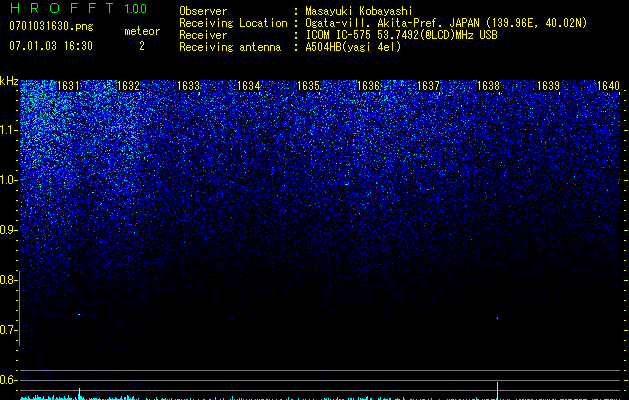Image resolution: width=629 pixels, height=400 pixels.
Task: Click the Receiving Location value line
Action: pos(446,23)
